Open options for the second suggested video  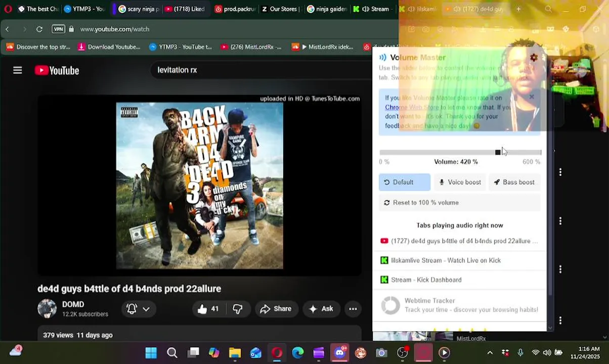tap(560, 221)
